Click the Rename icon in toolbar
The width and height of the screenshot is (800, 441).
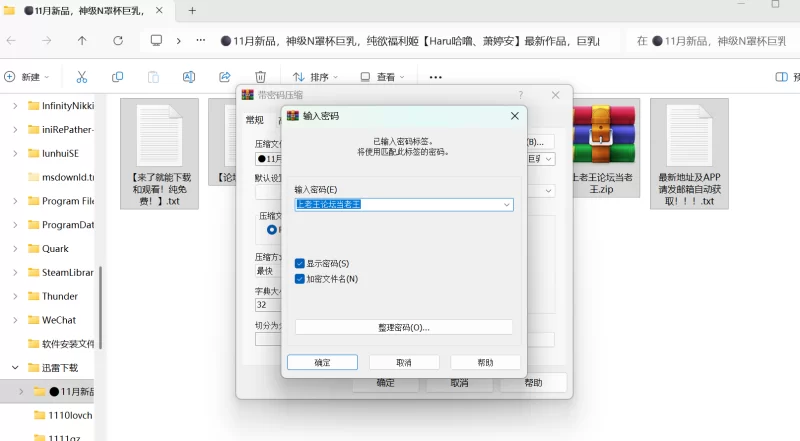click(189, 77)
